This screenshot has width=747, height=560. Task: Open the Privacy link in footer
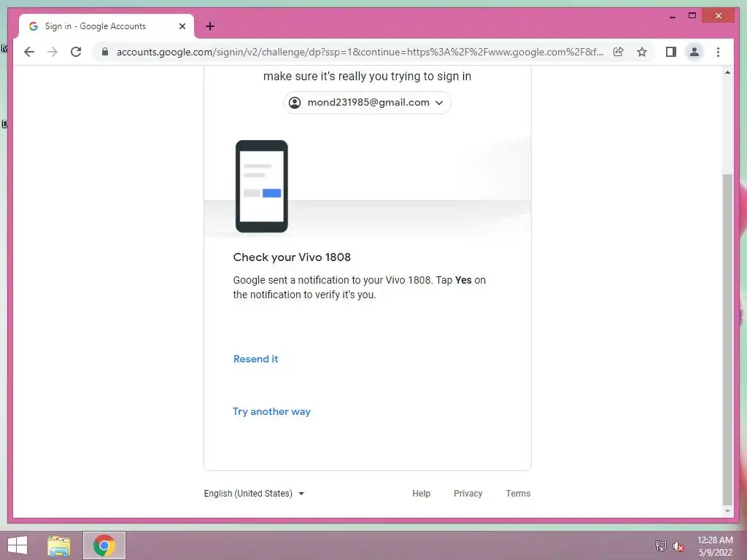(468, 494)
